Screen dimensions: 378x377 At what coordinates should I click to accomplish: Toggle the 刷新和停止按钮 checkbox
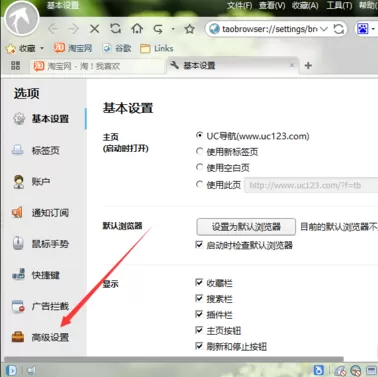(x=199, y=346)
